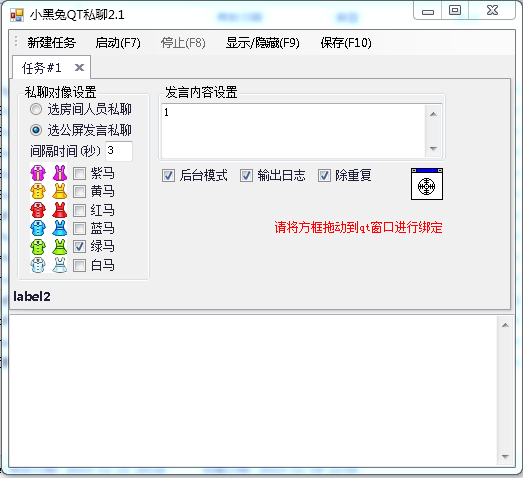The image size is (523, 478).
Task: Click the toolbar grip handle
Action: click(16, 42)
